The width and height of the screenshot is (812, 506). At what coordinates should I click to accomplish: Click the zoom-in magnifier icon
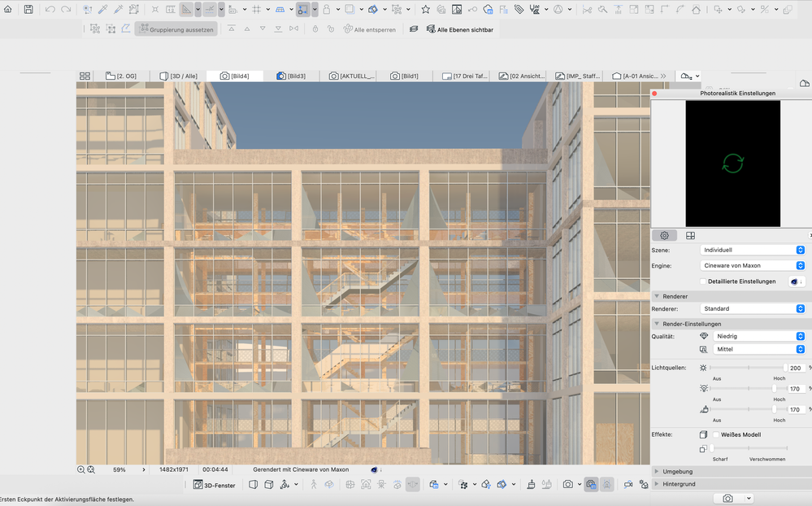point(80,469)
